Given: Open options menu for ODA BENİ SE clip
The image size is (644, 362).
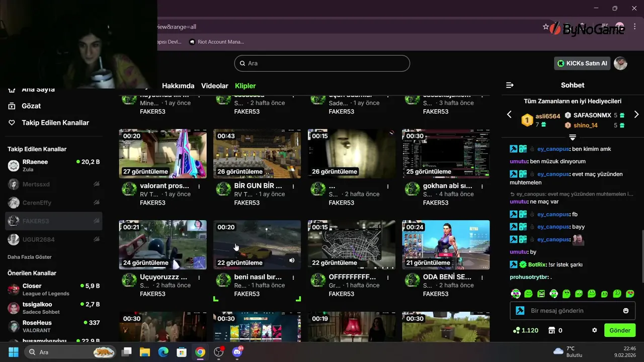Looking at the screenshot, I should [x=482, y=277].
